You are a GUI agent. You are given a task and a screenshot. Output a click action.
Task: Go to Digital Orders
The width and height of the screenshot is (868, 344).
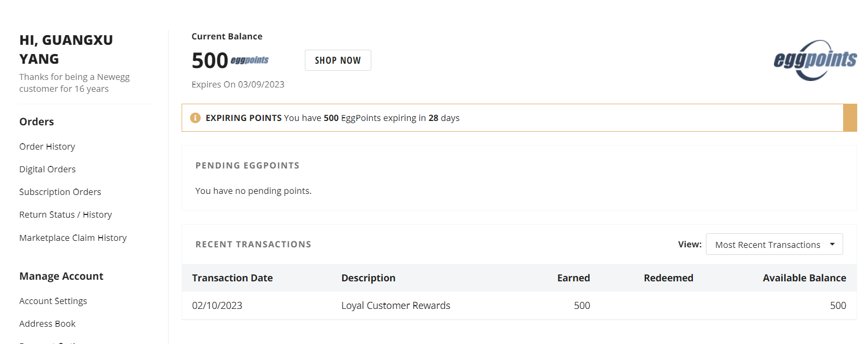(48, 169)
